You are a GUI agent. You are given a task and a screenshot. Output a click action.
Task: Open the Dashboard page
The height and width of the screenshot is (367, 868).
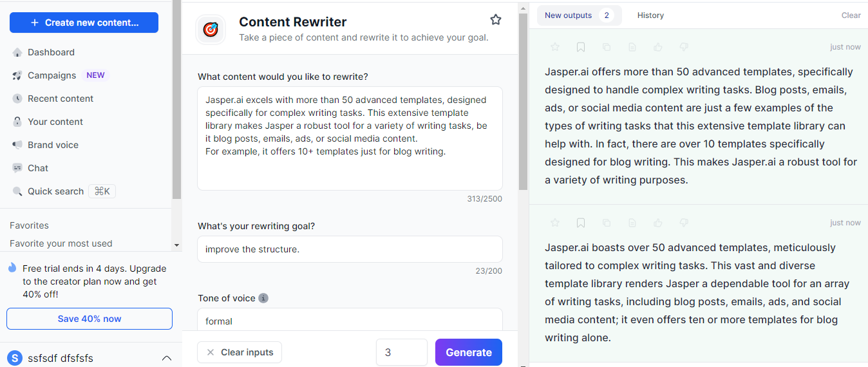point(51,52)
